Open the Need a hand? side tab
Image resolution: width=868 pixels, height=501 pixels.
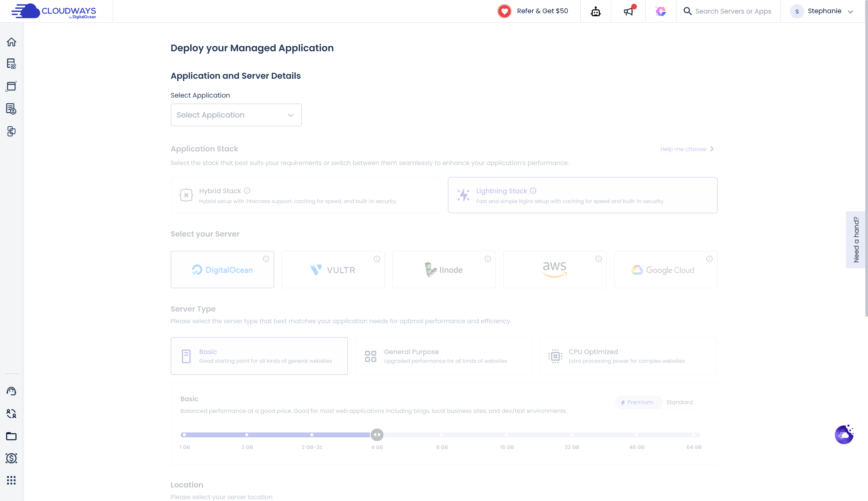click(856, 240)
